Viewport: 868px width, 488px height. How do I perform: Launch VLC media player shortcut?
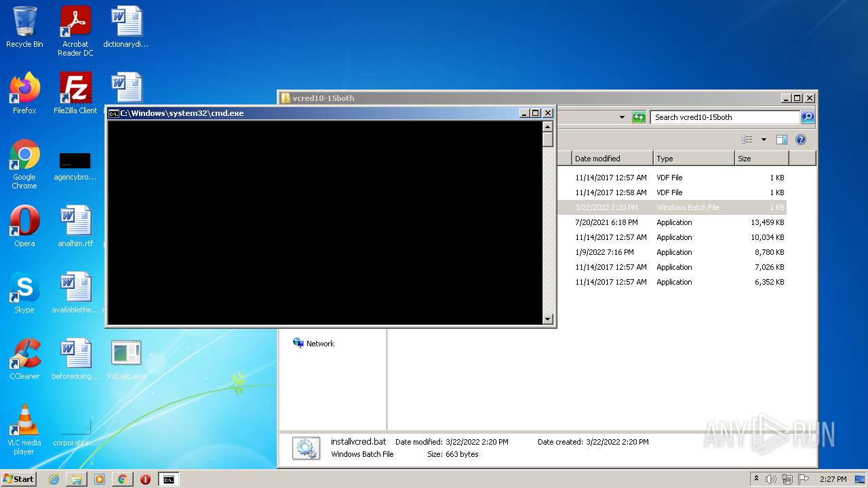click(24, 429)
